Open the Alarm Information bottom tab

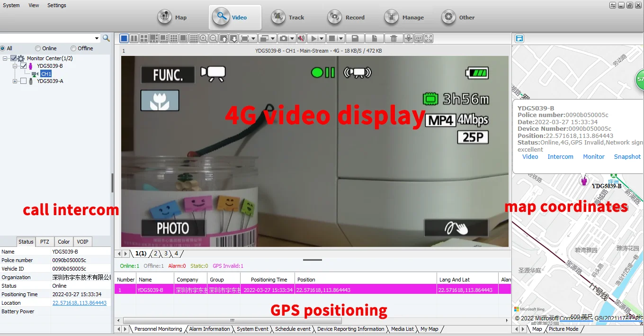tap(209, 329)
